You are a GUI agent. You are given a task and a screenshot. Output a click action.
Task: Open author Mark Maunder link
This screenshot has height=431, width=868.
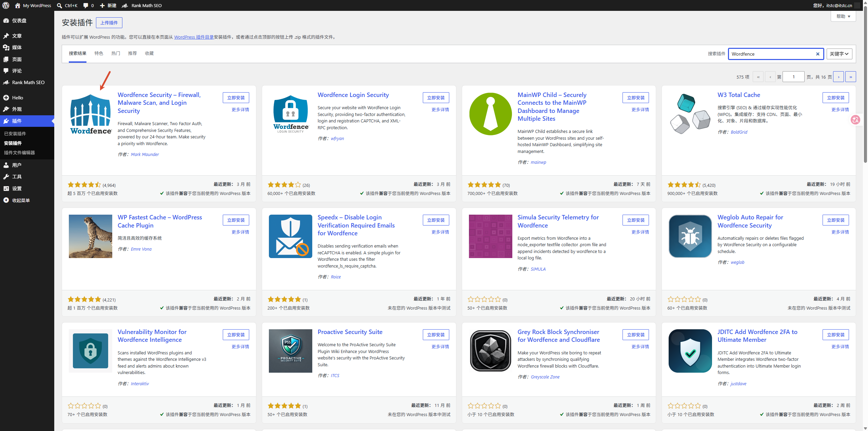coord(145,155)
